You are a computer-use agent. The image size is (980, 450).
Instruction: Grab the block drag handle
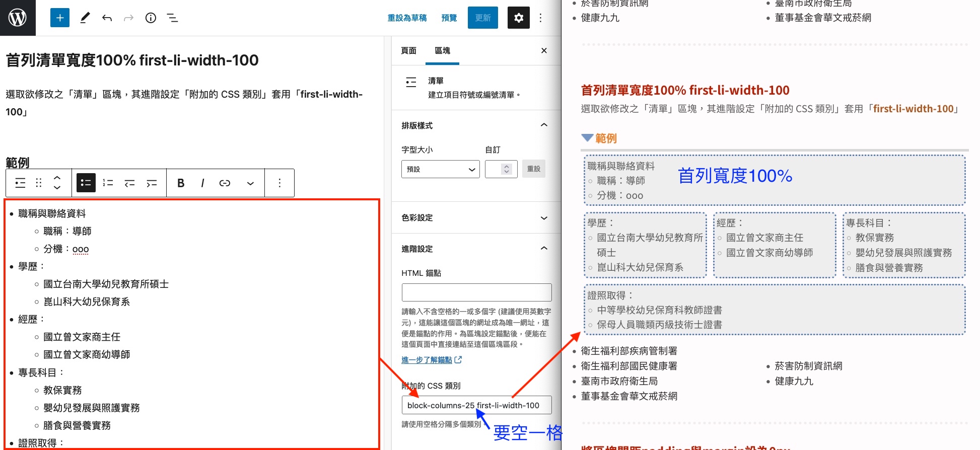point(39,183)
